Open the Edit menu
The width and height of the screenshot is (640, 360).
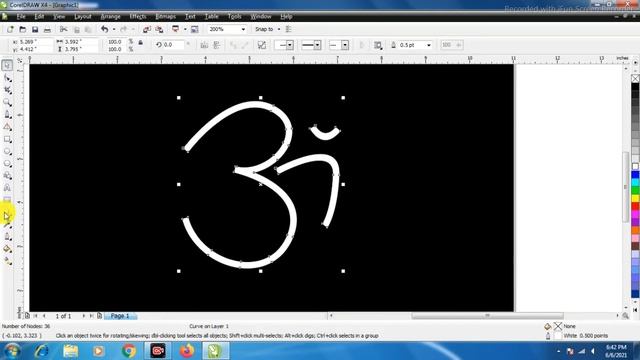(39, 17)
